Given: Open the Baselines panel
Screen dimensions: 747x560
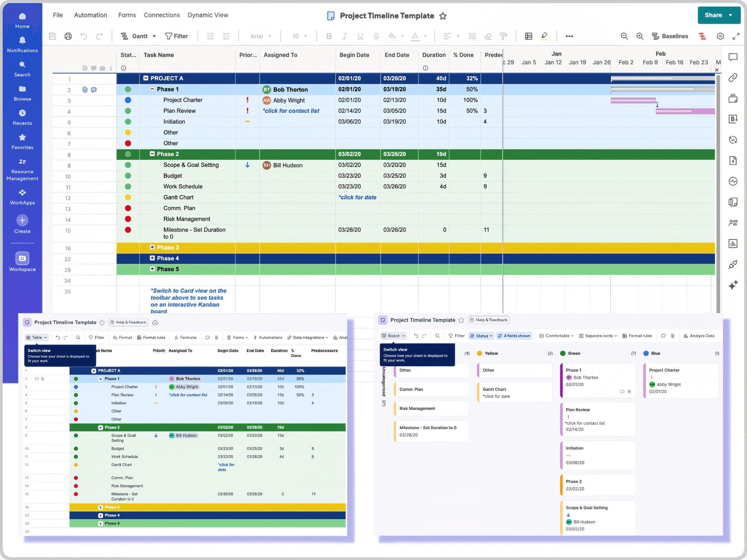Looking at the screenshot, I should point(670,36).
